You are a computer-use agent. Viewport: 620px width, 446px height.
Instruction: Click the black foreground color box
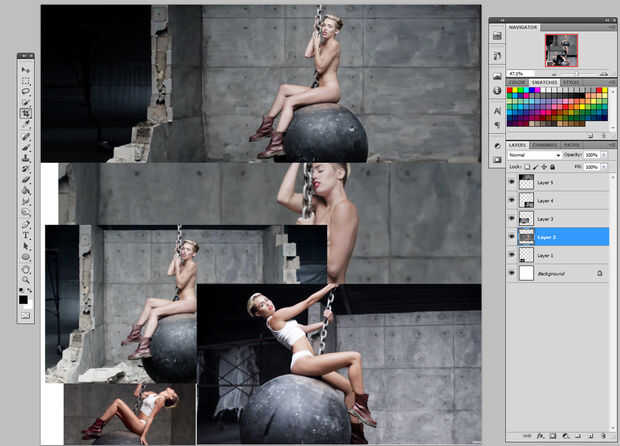click(x=23, y=300)
